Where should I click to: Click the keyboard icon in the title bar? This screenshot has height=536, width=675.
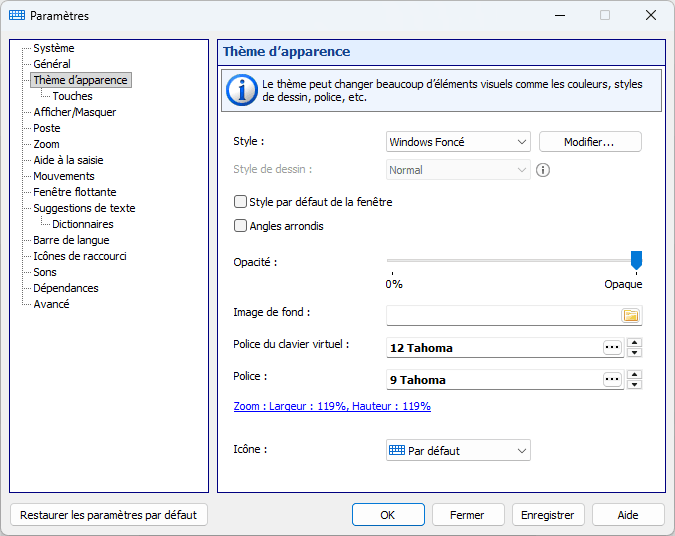(x=17, y=15)
